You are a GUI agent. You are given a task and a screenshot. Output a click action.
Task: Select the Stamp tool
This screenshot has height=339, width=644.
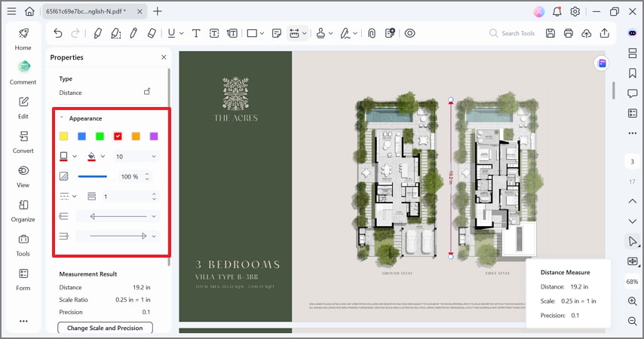pyautogui.click(x=320, y=33)
